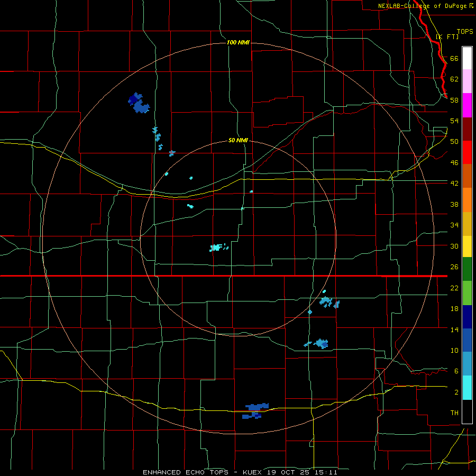Select the light steel-blue legend band
The width and height of the screenshot is (476, 476).
[467, 364]
